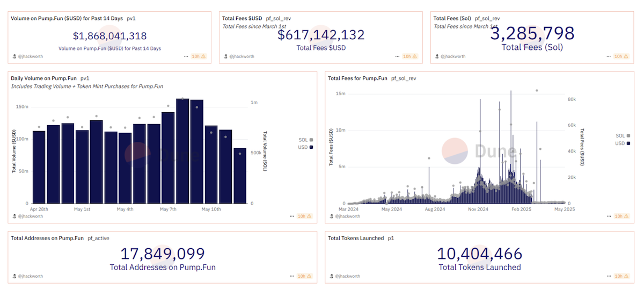The width and height of the screenshot is (644, 296).
Task: Click 'Aug 2024' label on Total Fees chart axis
Action: coord(435,209)
